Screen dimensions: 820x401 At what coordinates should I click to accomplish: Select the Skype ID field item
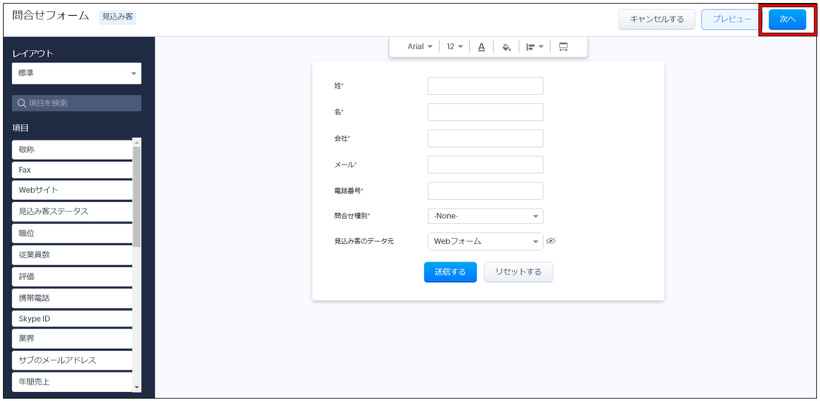pos(72,319)
